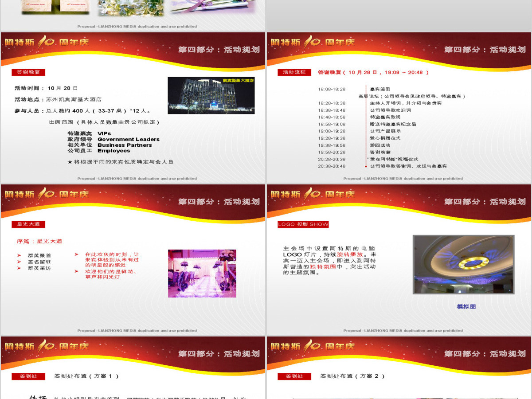Click 第四部分：活动规划 title on the LOGO 投影 slide

(485, 202)
